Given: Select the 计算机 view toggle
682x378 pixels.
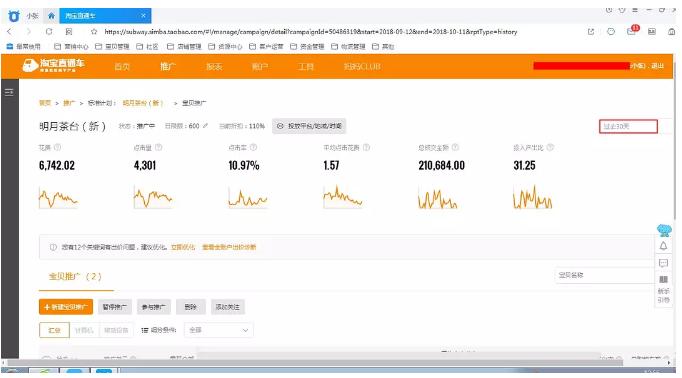Looking at the screenshot, I should point(84,330).
